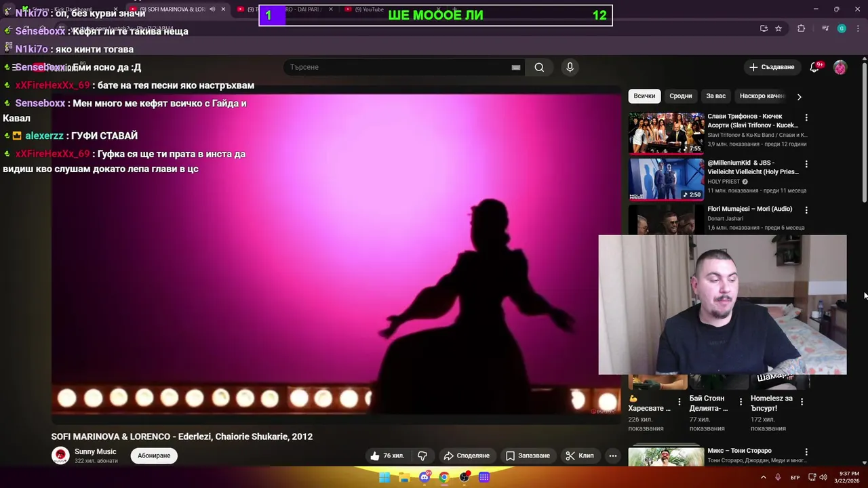868x488 pixels.
Task: Open MilleniumKid Vielleicht Vielleicht video thumbnail
Action: pyautogui.click(x=666, y=180)
